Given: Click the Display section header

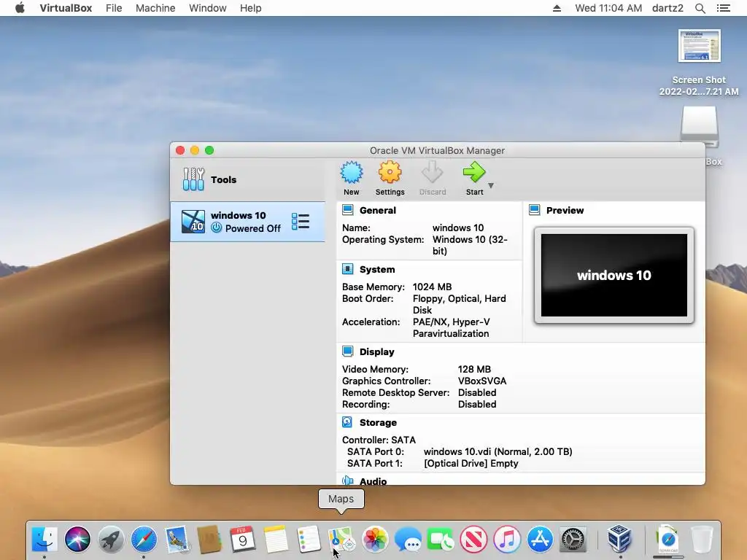Looking at the screenshot, I should (x=377, y=352).
